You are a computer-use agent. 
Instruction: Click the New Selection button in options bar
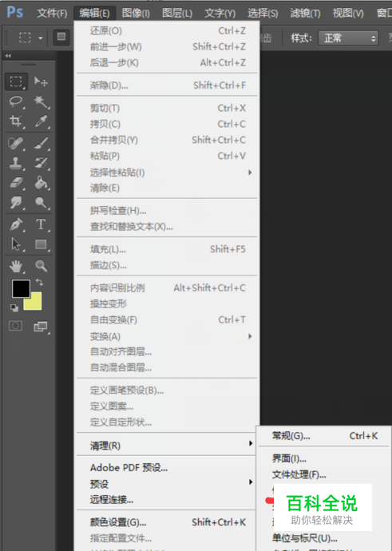pos(61,37)
